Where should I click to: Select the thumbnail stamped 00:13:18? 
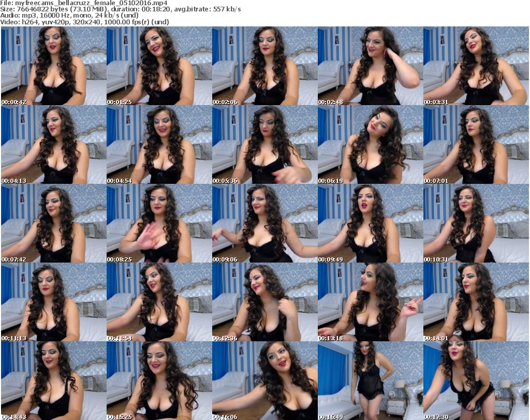point(370,302)
